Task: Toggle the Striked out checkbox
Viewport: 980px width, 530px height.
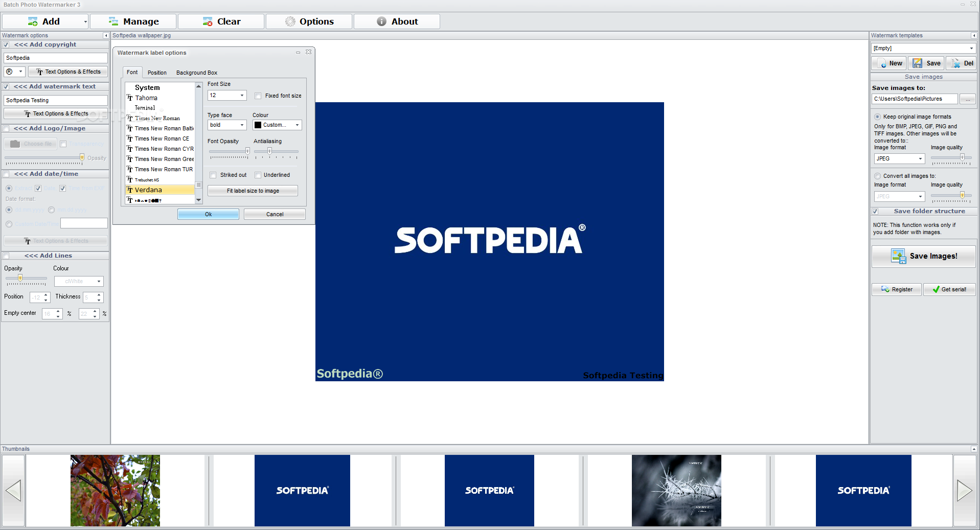Action: click(213, 175)
